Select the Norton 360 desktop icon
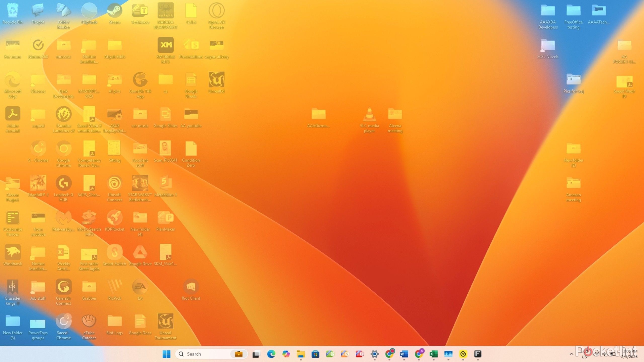Image resolution: width=644 pixels, height=362 pixels. coord(38,48)
